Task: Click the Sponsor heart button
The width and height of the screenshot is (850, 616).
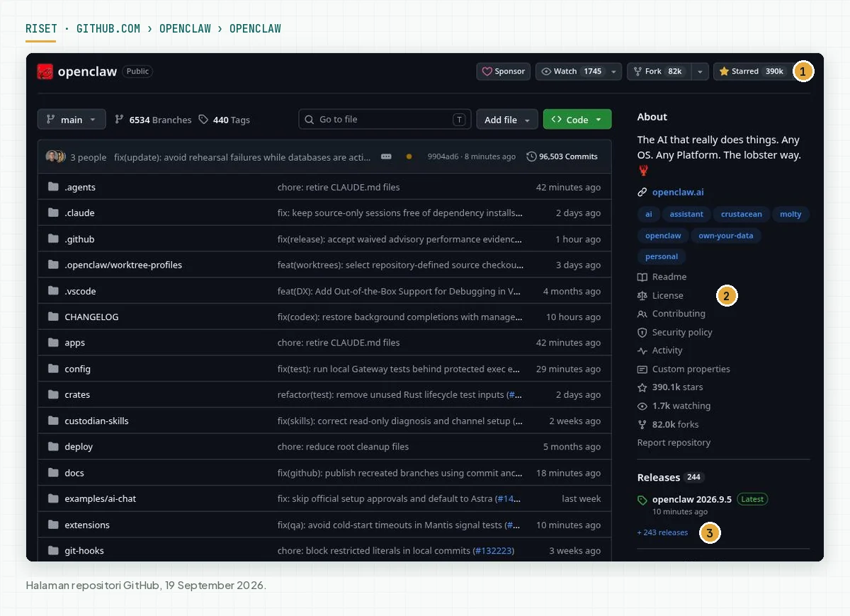Action: tap(503, 72)
